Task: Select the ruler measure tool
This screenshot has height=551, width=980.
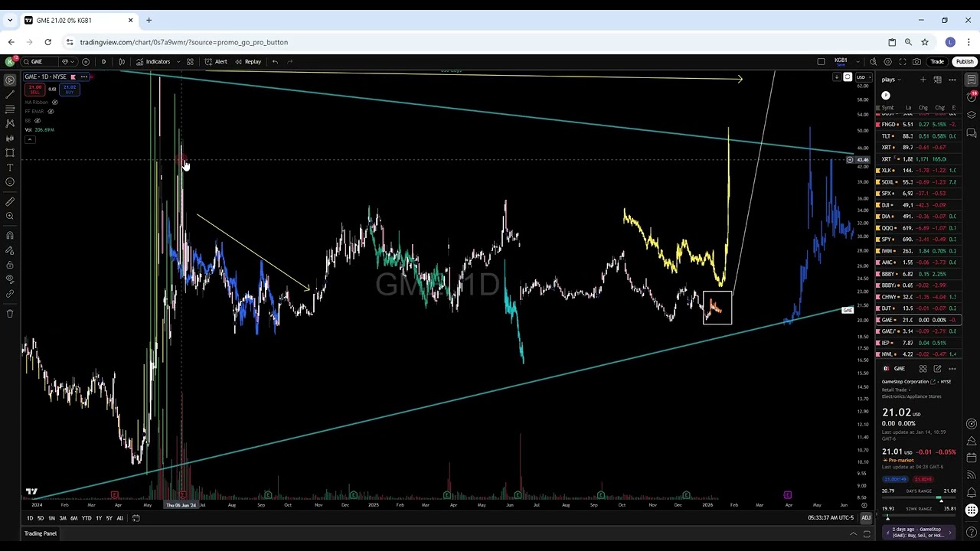Action: coord(10,201)
